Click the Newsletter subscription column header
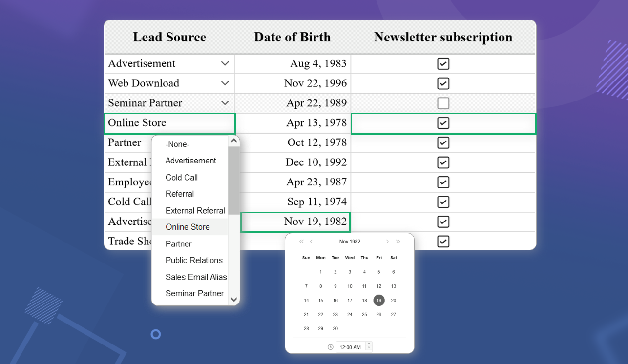The width and height of the screenshot is (628, 364). pyautogui.click(x=443, y=37)
